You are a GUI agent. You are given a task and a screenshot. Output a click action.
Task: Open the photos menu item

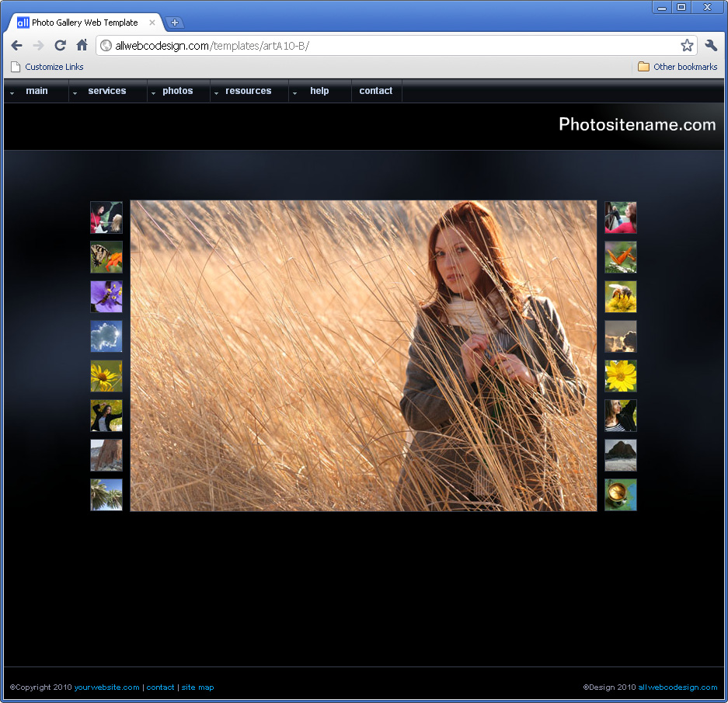pyautogui.click(x=177, y=91)
